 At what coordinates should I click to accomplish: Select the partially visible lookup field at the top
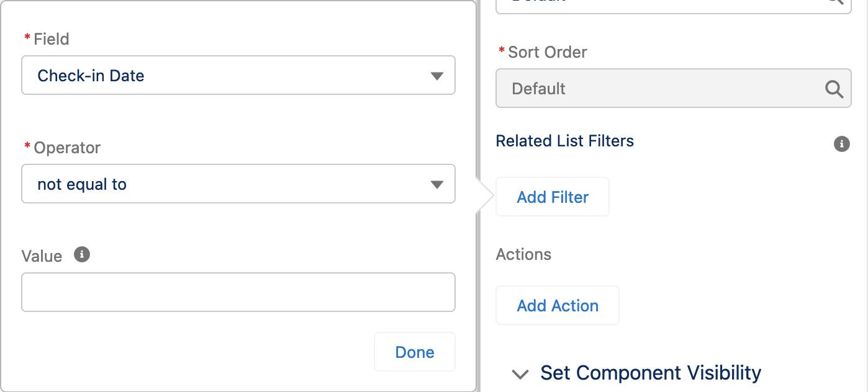[674, 6]
